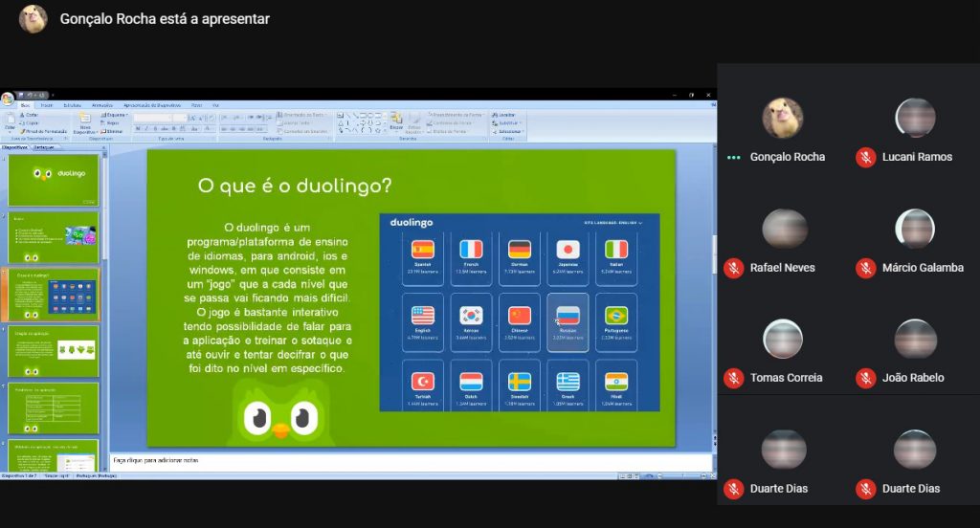Open the Esquema layout dropdown
Viewport: 980px width, 528px height.
(116, 115)
